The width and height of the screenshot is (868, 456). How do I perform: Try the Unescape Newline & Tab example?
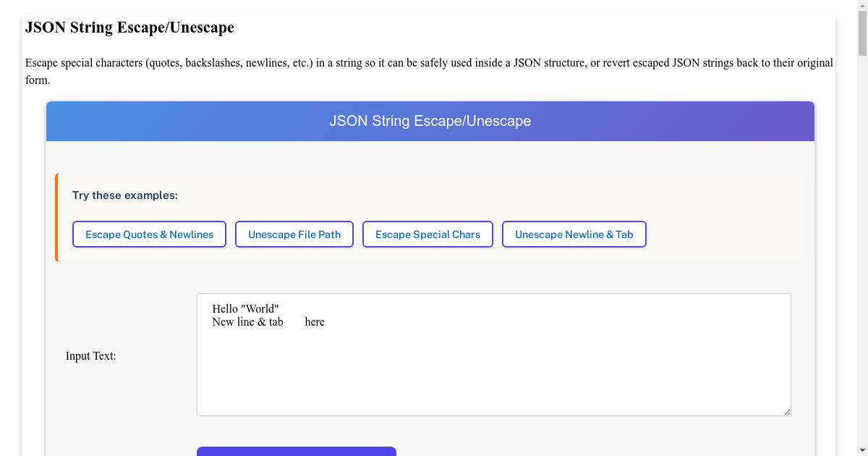[574, 235]
